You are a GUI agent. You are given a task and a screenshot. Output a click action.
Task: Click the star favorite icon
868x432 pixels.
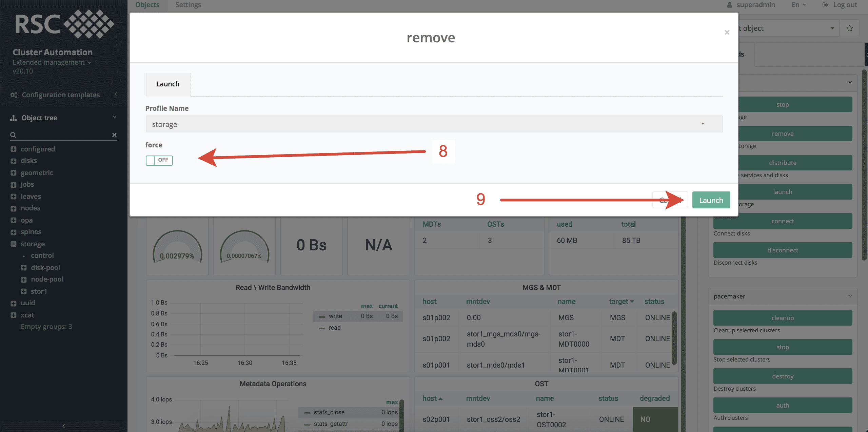tap(849, 28)
